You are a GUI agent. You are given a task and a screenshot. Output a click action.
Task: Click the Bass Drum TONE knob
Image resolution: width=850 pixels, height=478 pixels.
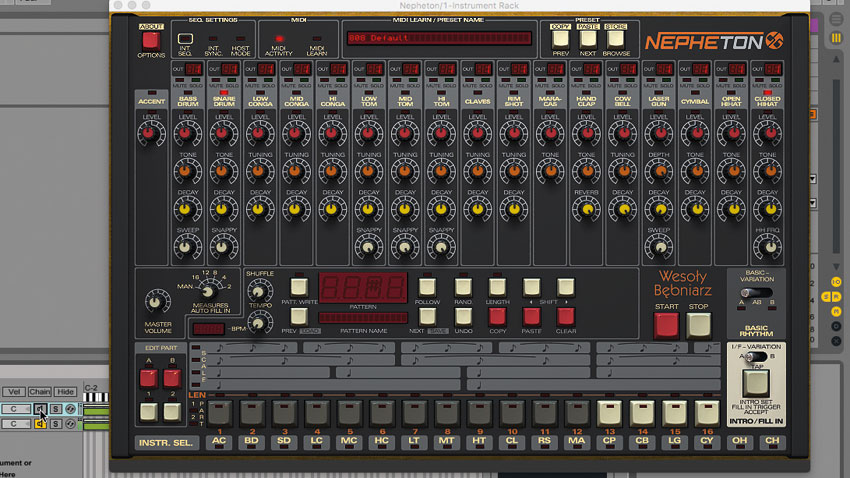[188, 171]
